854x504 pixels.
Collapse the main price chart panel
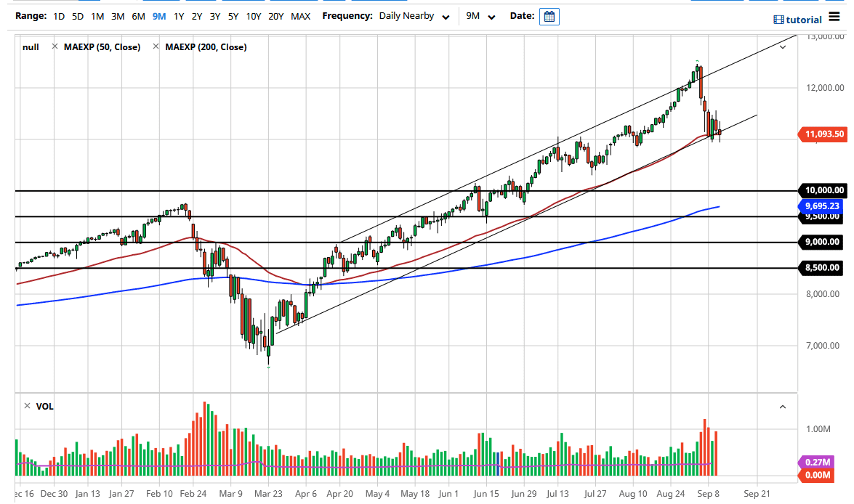click(x=783, y=47)
